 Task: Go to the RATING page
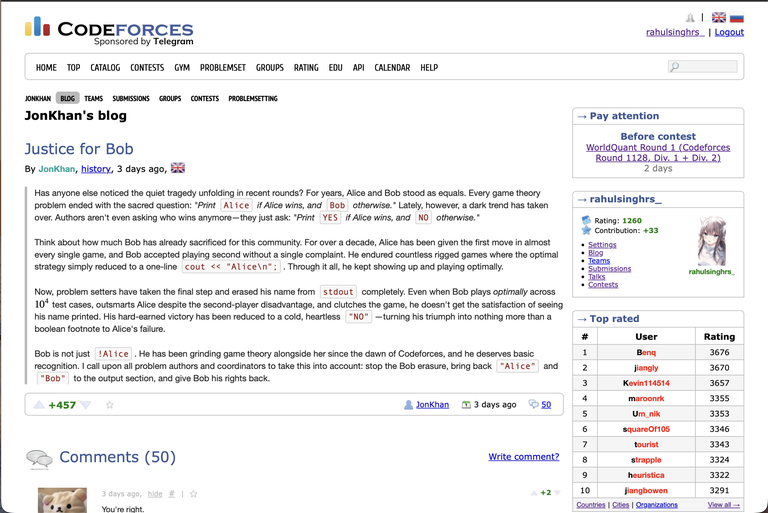[306, 68]
